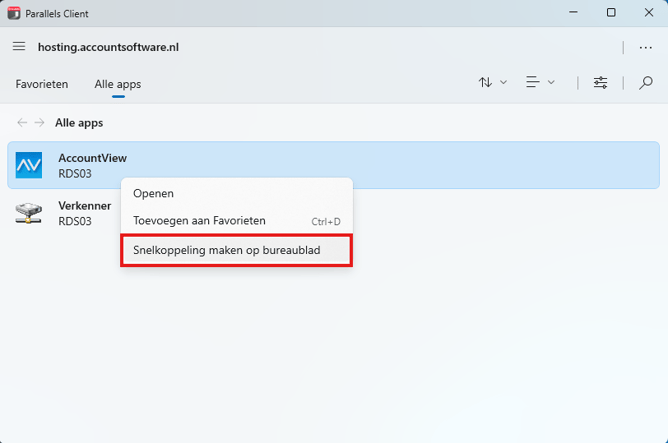668x443 pixels.
Task: Switch to the Alle apps tab
Action: pos(118,84)
